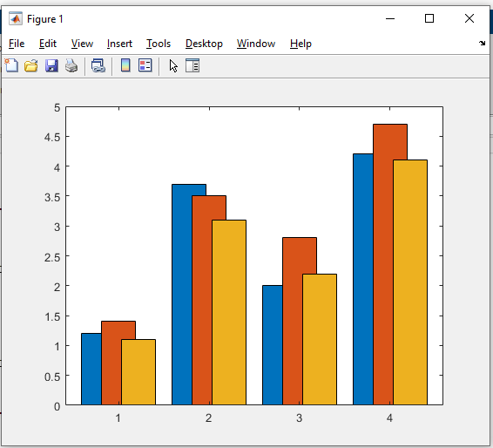This screenshot has height=448, width=493.
Task: Select the yellow bar in group 2
Action: [x=229, y=312]
